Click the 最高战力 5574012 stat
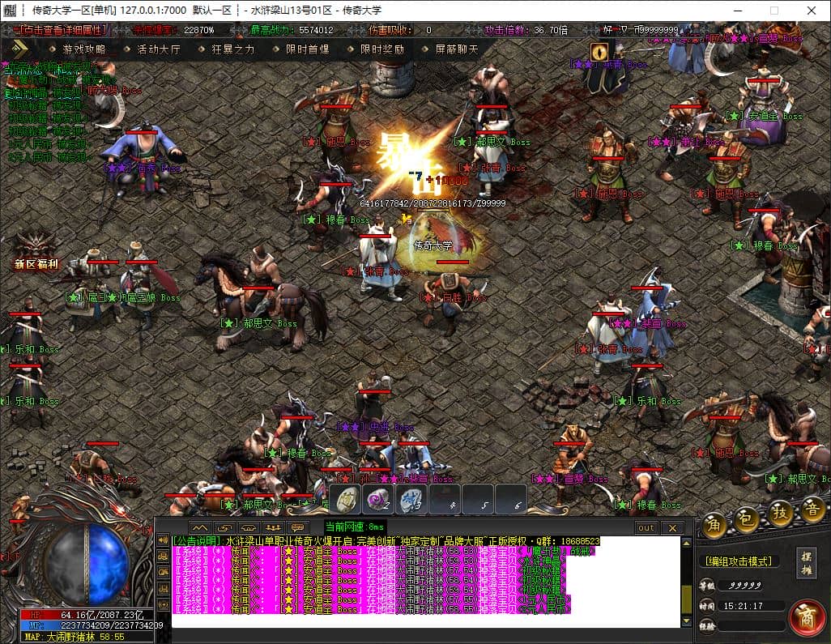 pos(292,30)
